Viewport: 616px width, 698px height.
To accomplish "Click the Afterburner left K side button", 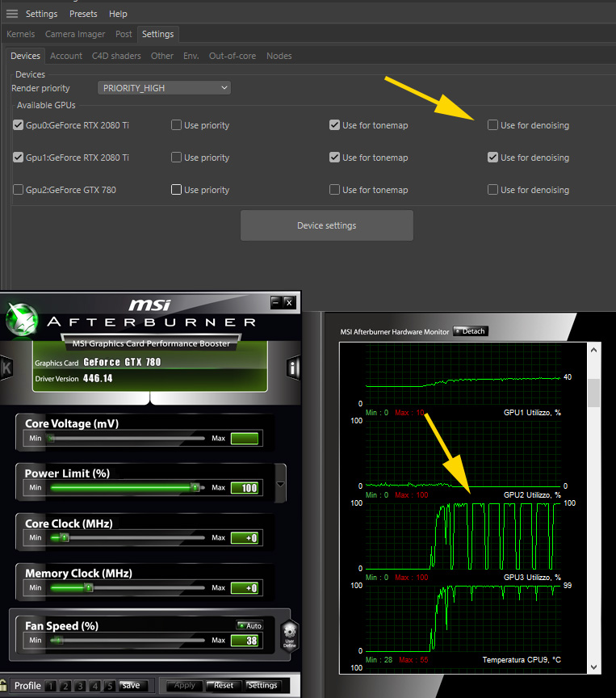I will pos(6,368).
